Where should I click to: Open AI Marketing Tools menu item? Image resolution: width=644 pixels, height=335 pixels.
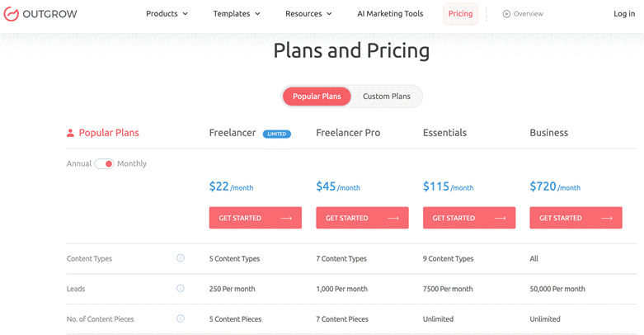391,14
